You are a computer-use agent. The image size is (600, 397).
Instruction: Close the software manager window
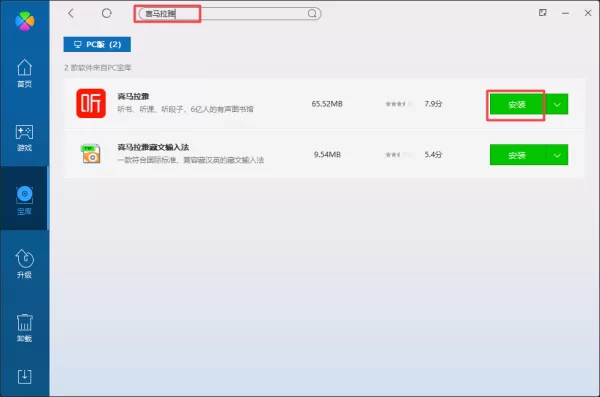click(588, 13)
